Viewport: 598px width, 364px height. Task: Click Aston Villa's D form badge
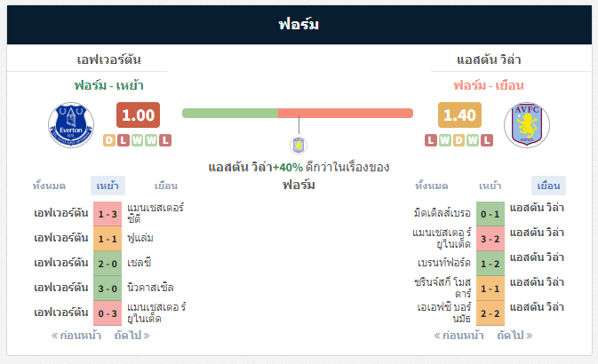458,140
